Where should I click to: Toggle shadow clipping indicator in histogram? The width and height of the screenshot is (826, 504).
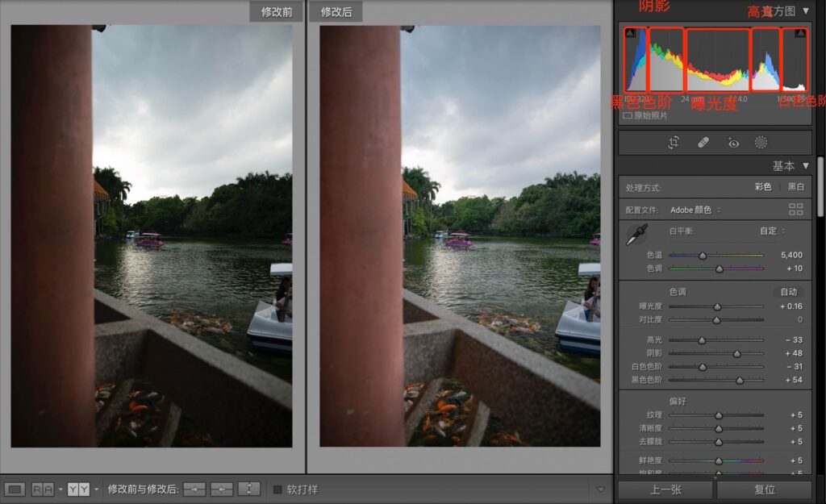[x=630, y=33]
